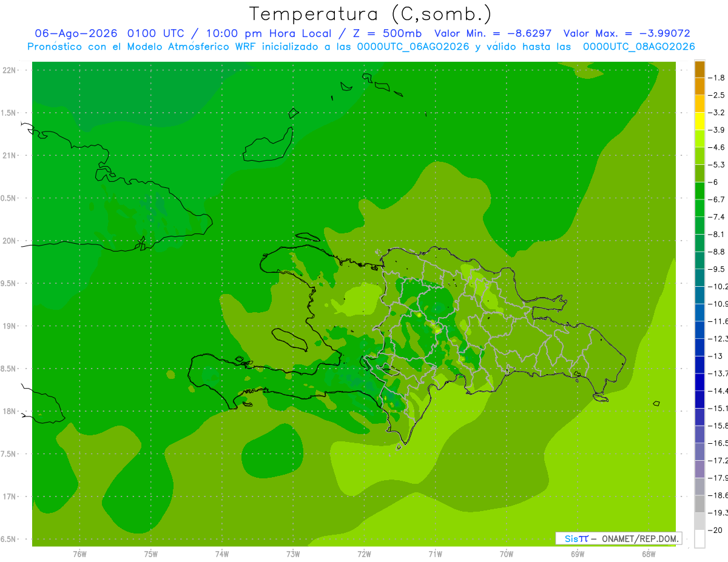The image size is (728, 562).
Task: Click the '-6.7' colorbar value
Action: click(x=716, y=199)
